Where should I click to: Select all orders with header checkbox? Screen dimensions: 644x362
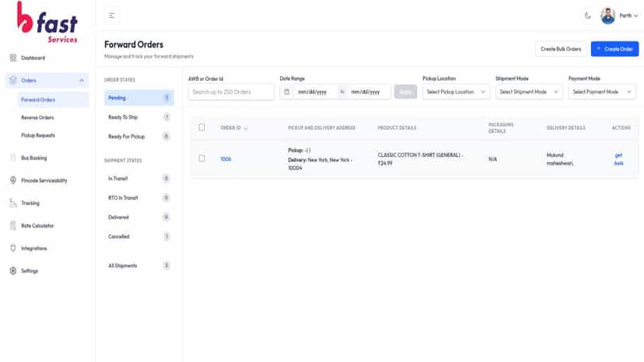[201, 127]
